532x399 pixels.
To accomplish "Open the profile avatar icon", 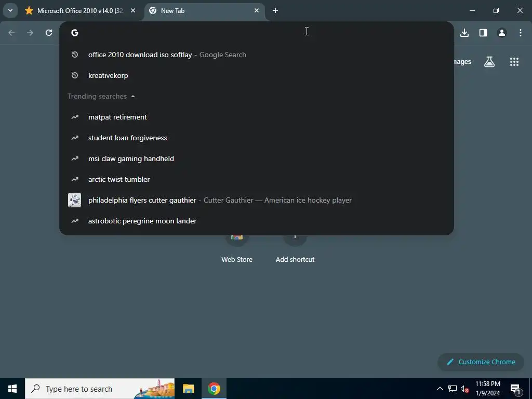I will tap(501, 33).
